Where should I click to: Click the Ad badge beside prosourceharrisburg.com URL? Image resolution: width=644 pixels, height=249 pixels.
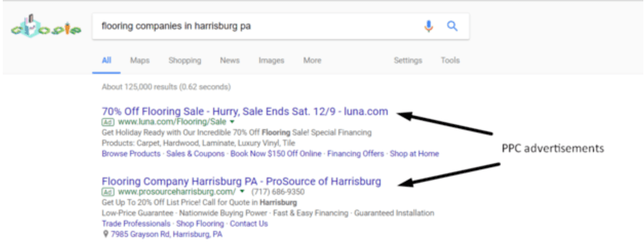107,192
